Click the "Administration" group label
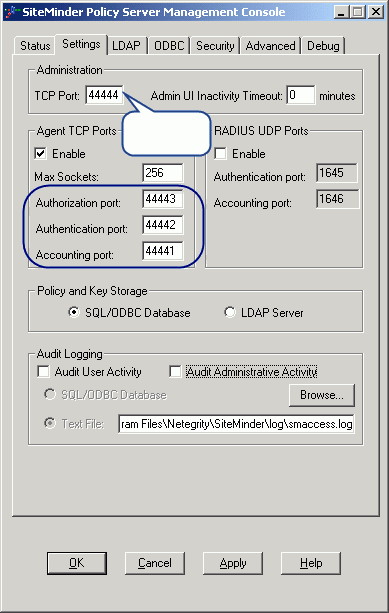This screenshot has height=613, width=389. pos(70,70)
